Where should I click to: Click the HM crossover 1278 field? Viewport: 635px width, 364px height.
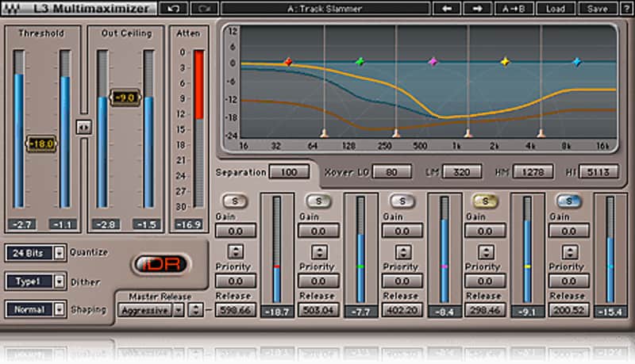[533, 172]
